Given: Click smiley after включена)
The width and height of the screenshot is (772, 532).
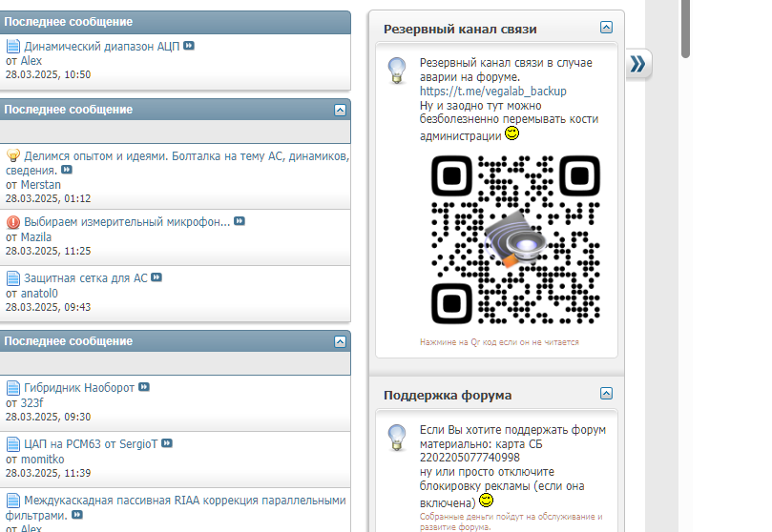Looking at the screenshot, I should coord(486,501).
